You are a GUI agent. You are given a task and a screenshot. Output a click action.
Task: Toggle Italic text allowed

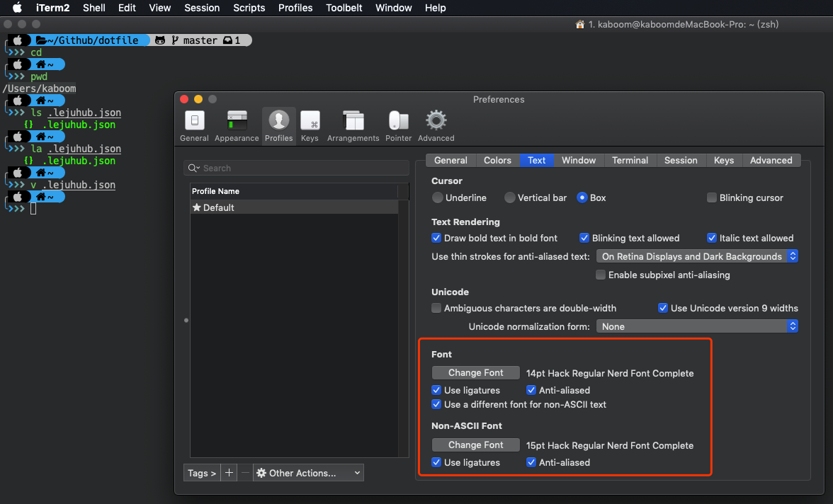pyautogui.click(x=712, y=238)
